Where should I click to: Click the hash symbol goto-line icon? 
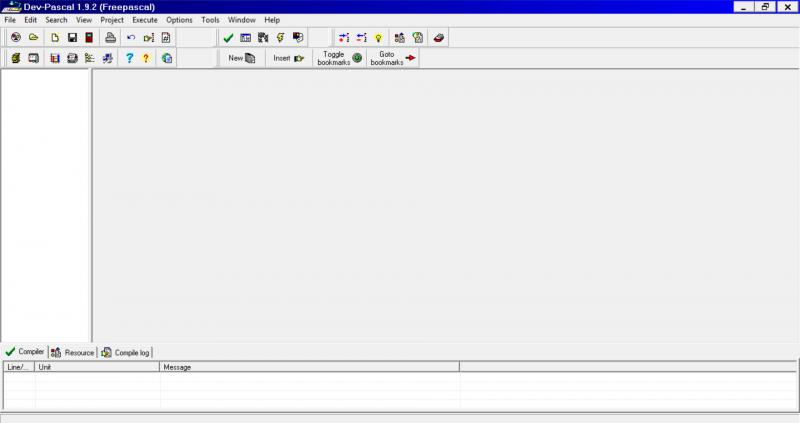click(x=166, y=38)
